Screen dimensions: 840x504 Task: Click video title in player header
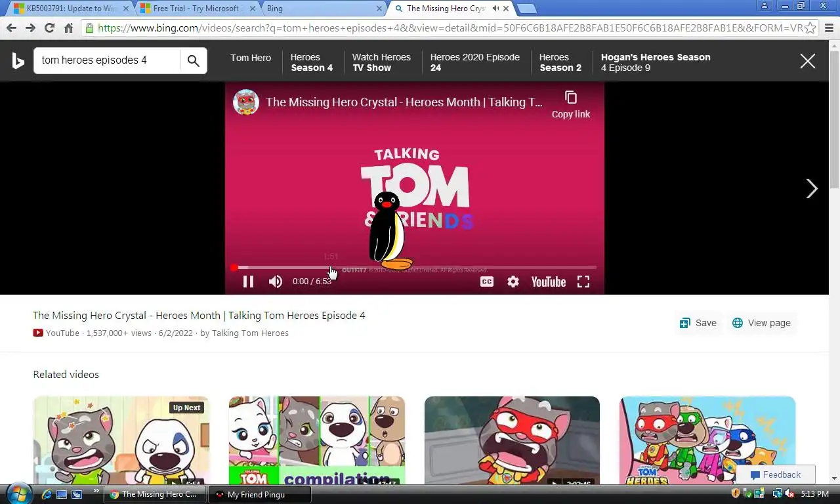point(404,102)
